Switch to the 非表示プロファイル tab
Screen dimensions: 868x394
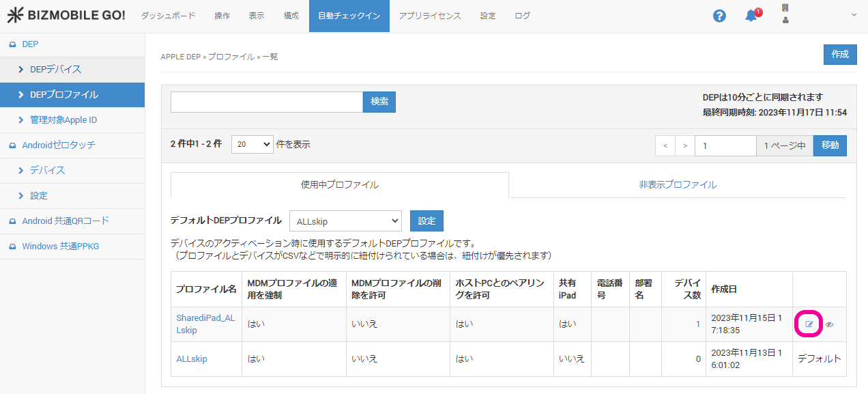pos(677,184)
